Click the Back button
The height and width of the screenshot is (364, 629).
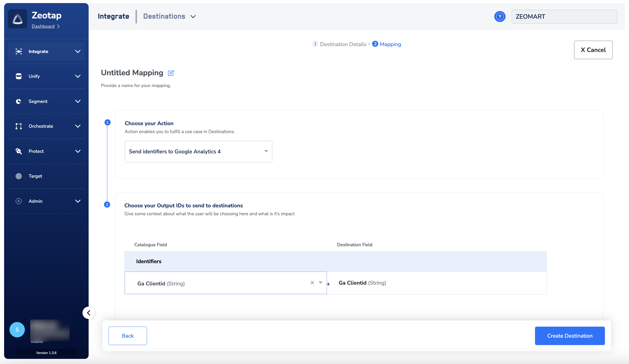click(128, 336)
